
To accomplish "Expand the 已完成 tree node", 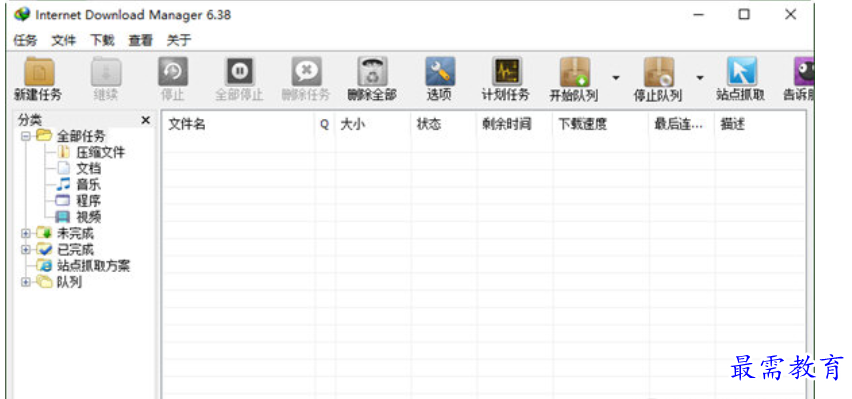I will tap(25, 250).
